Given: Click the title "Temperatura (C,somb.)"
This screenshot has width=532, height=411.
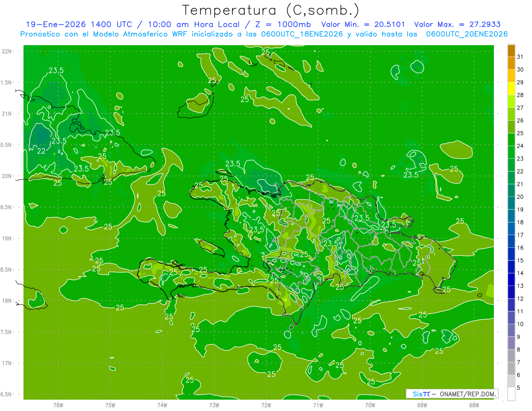Looking at the screenshot, I should click(270, 10).
